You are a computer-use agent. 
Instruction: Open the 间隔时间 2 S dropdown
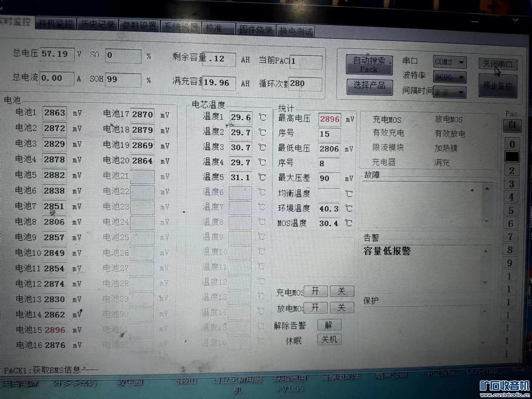coord(450,92)
